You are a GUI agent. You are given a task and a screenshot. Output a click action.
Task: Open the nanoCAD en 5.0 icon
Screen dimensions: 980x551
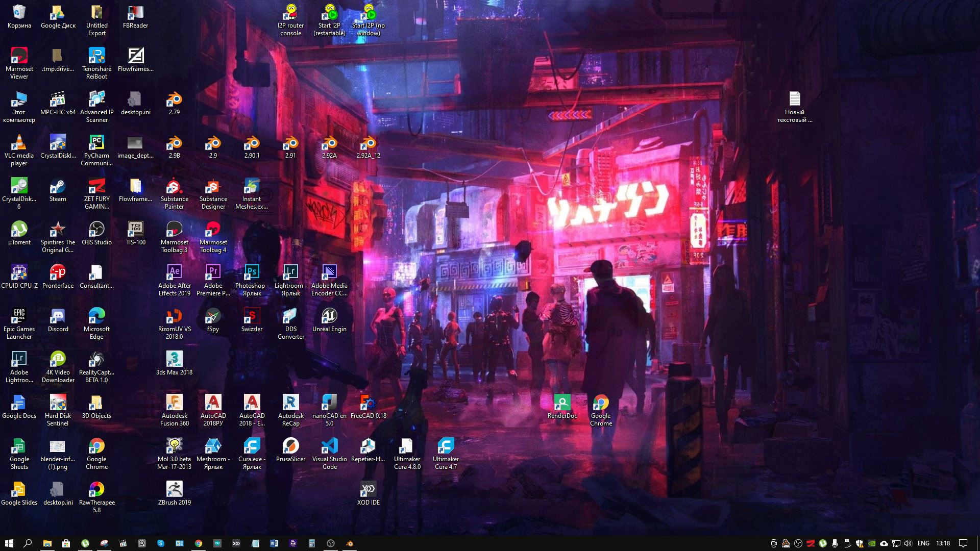click(329, 410)
